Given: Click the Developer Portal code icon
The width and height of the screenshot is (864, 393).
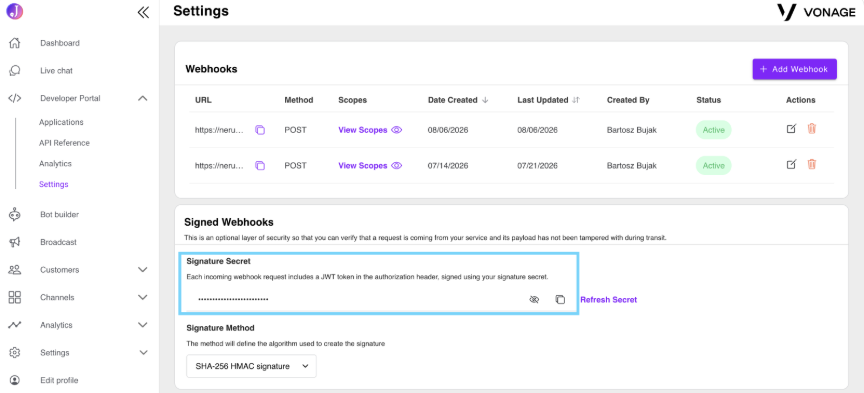Looking at the screenshot, I should [x=15, y=98].
